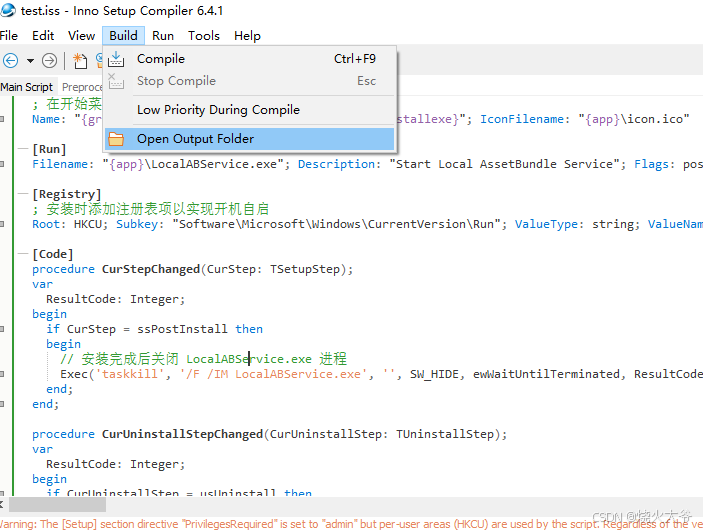Screen dimensions: 703x530
Task: Click the horizontal scrollbar thumb
Action: pos(57,504)
